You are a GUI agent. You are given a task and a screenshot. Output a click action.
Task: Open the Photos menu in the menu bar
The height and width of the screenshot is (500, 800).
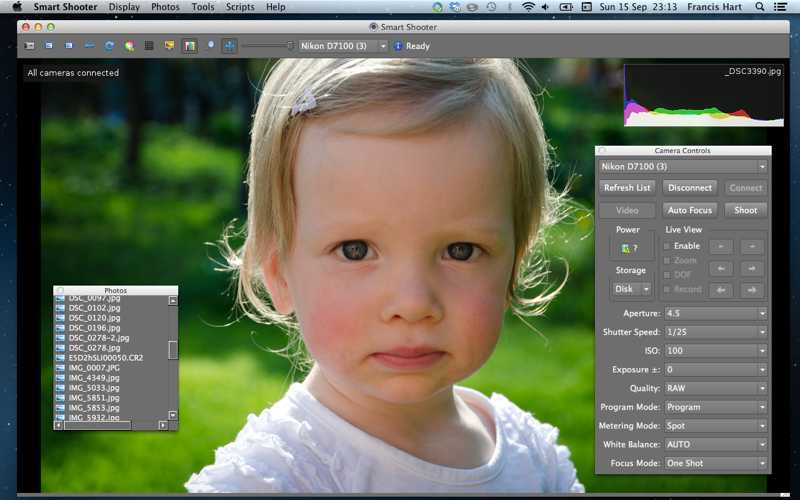tap(165, 7)
